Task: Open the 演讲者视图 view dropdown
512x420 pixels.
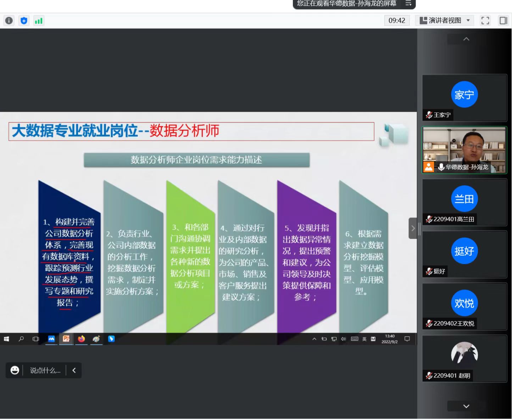Action: [445, 21]
